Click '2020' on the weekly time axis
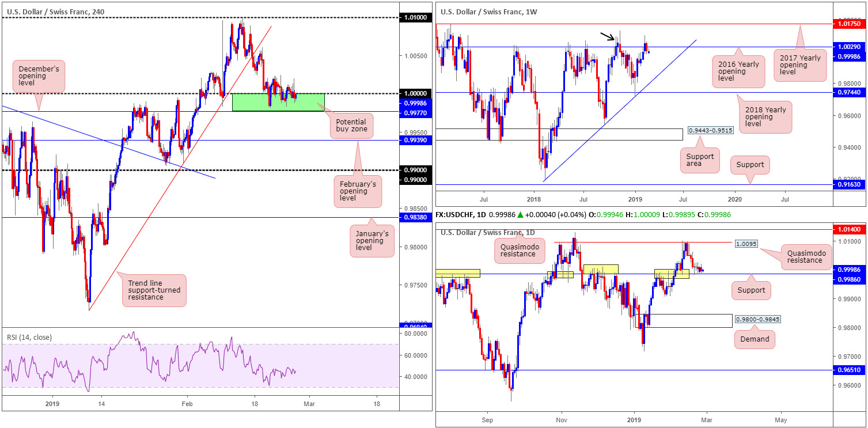868x428 pixels. (x=736, y=198)
